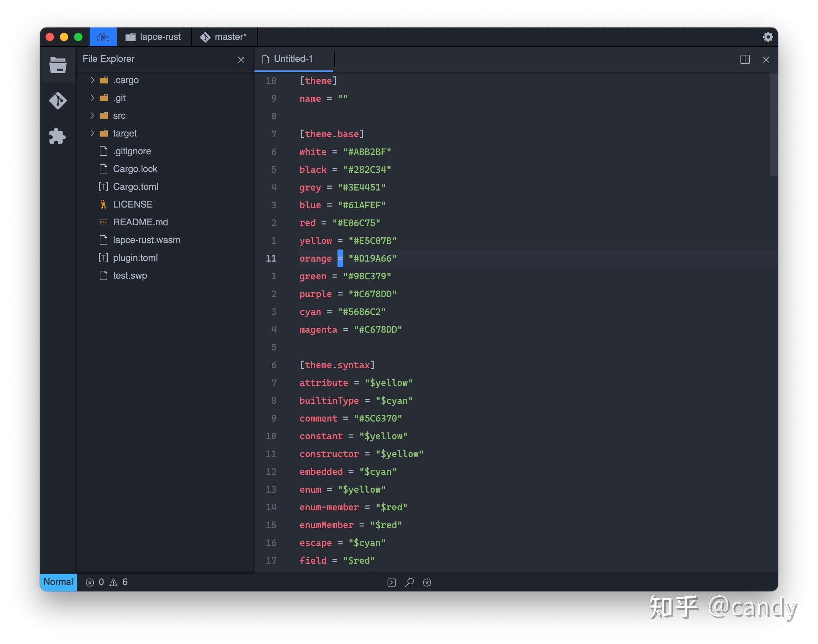818x644 pixels.
Task: Split the editor with the split icon
Action: [744, 60]
